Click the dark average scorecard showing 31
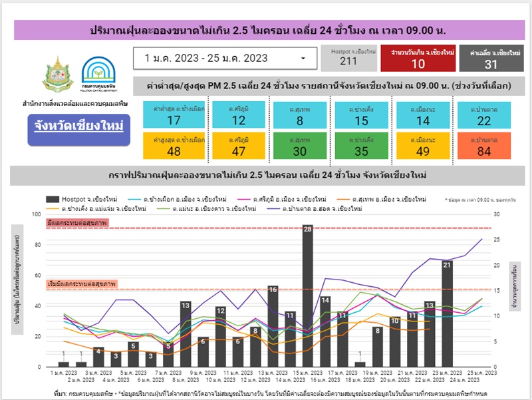Screen dimensions: 532x400 tap(491, 58)
